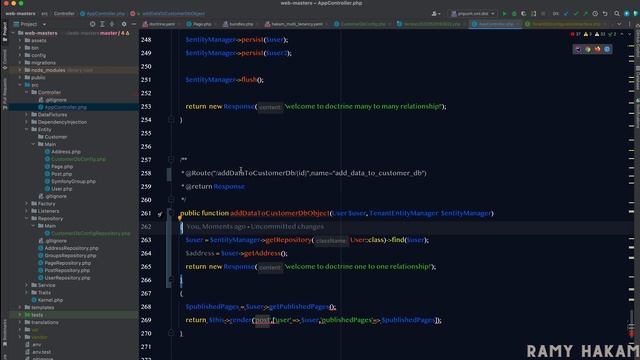Screen dimensions: 640x360
Task: Go to previous highlighted error arrow
Action: pos(622,34)
